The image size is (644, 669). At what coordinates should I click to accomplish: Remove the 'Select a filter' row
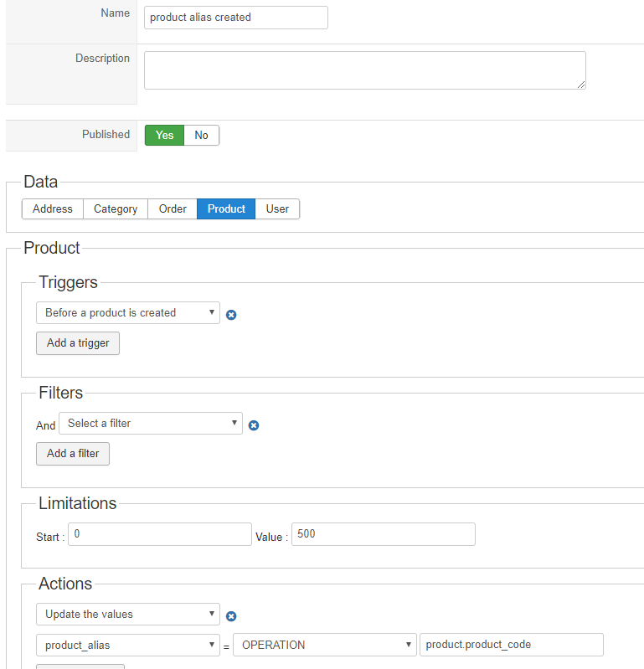254,425
